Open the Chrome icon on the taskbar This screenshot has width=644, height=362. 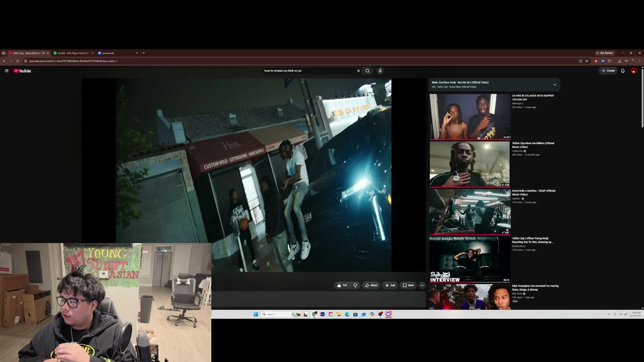tap(314, 314)
